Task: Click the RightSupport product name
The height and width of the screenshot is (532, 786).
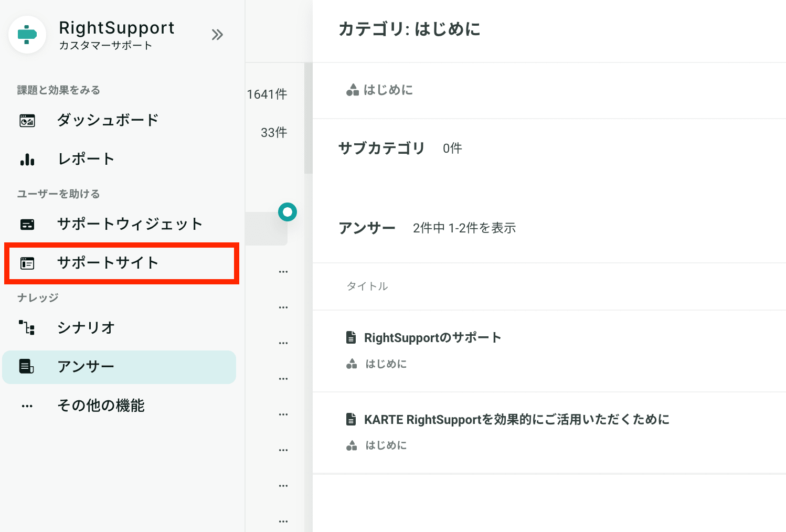Action: (116, 27)
